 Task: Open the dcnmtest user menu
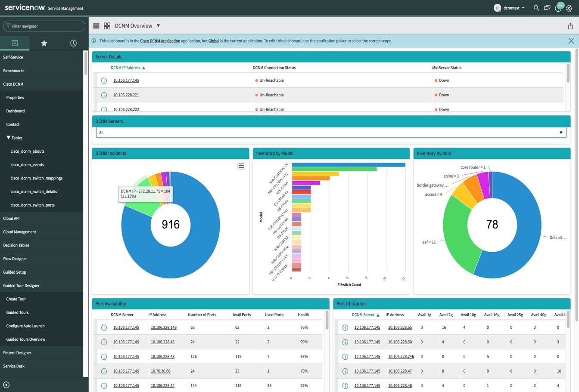tap(511, 8)
